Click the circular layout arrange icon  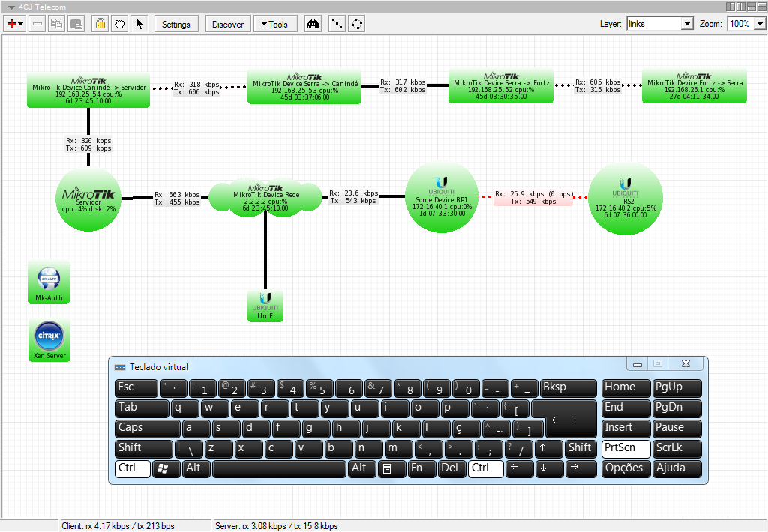(357, 24)
